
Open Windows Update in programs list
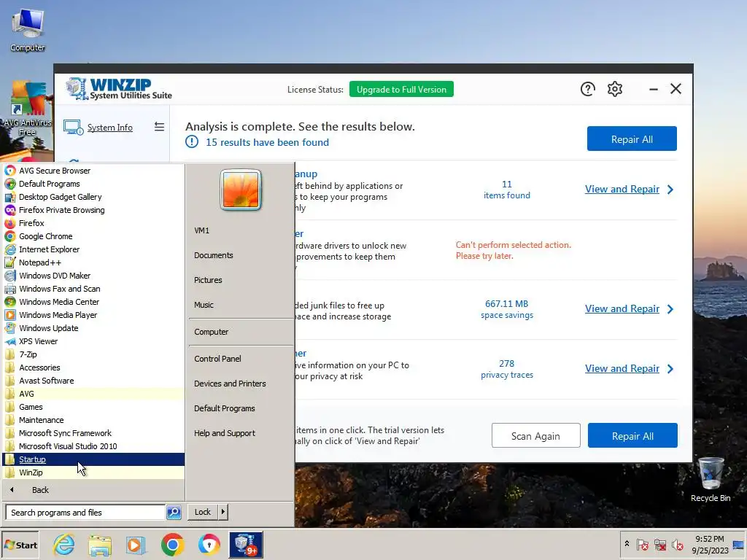click(x=93, y=328)
